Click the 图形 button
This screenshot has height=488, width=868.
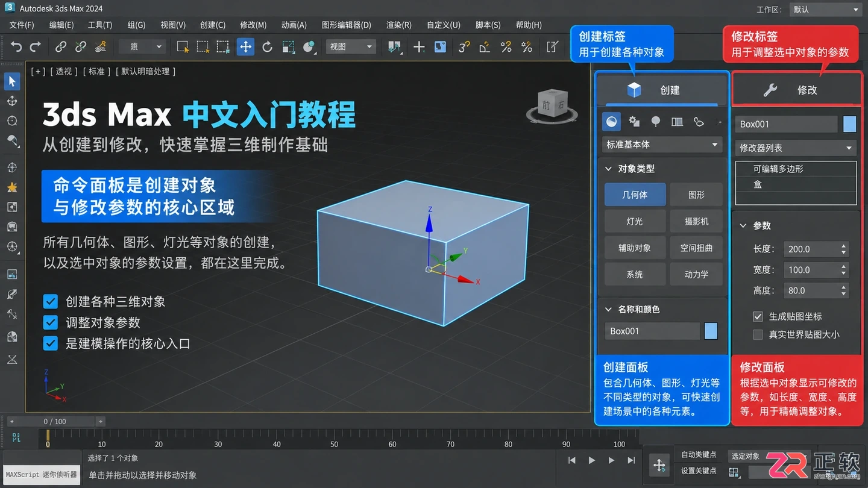(x=696, y=195)
